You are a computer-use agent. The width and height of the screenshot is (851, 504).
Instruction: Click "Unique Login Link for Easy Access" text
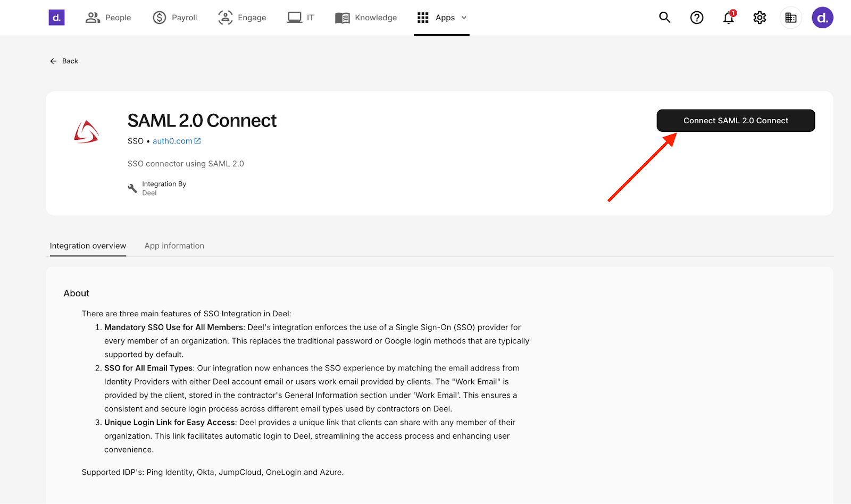point(170,422)
